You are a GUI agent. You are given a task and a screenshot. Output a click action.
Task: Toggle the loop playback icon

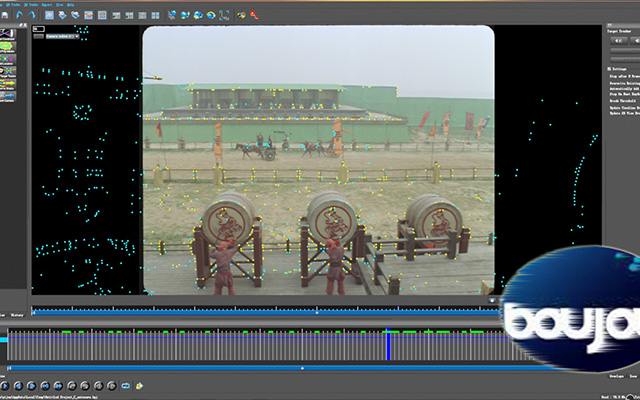coord(126,386)
